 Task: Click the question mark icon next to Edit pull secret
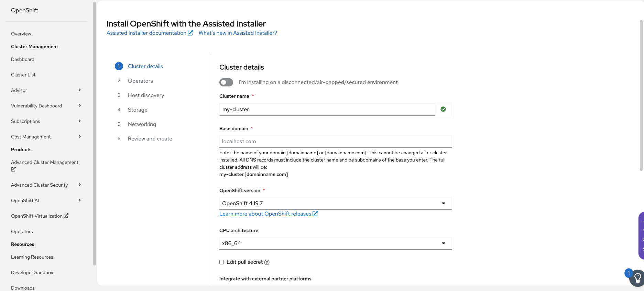(267, 262)
